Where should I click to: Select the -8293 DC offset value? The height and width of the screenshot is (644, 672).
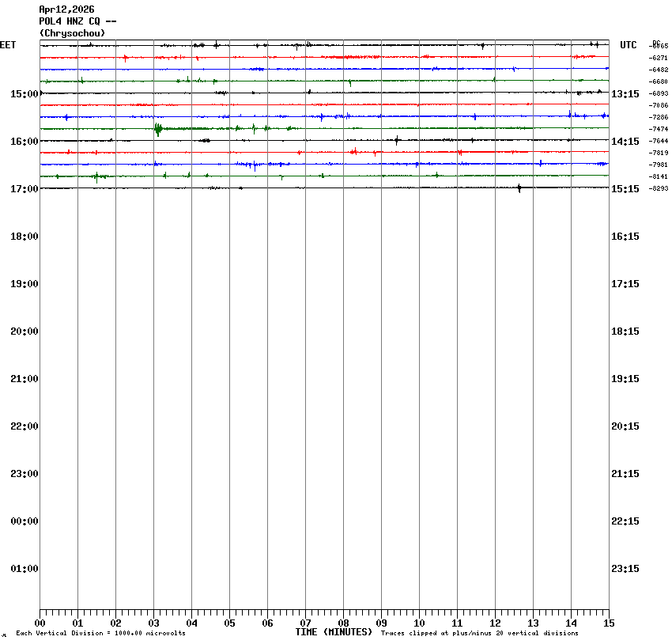coord(659,188)
